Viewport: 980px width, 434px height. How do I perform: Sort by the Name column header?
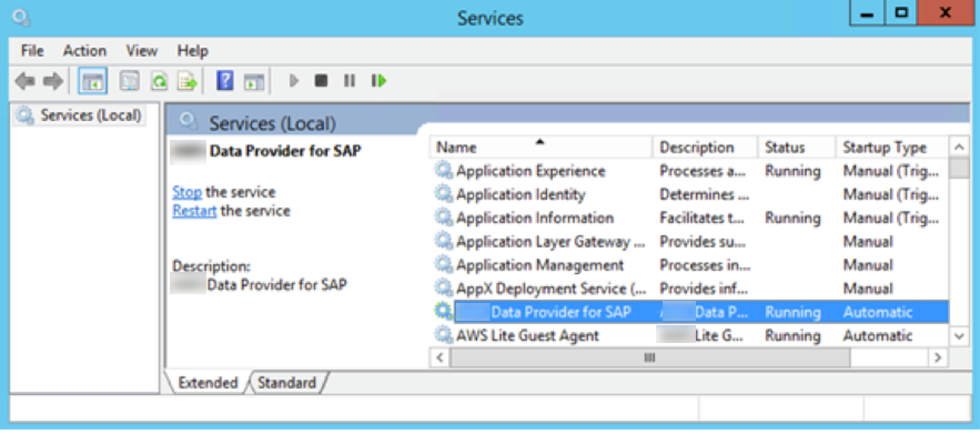coord(456,148)
